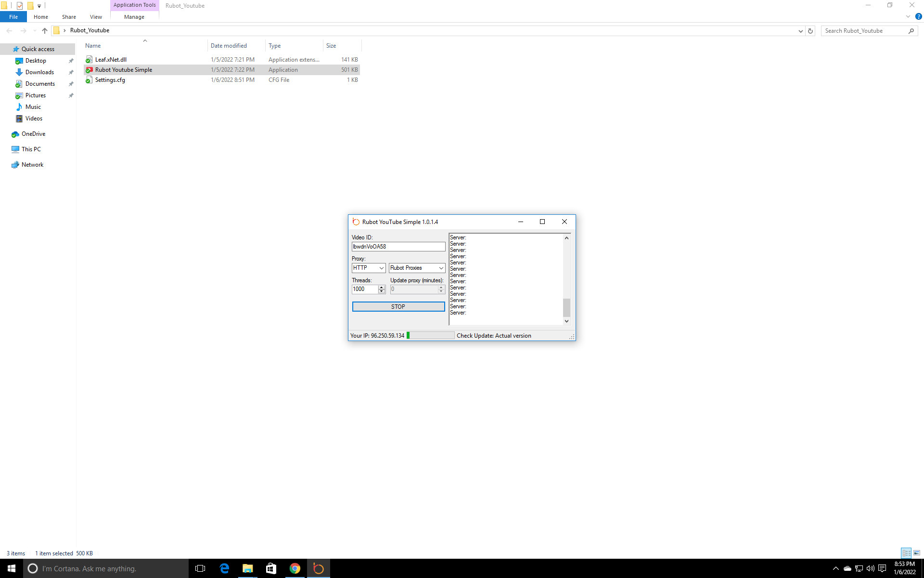Screen dimensions: 924x578
Task: Click the refresh icon beside address bar
Action: (810, 31)
